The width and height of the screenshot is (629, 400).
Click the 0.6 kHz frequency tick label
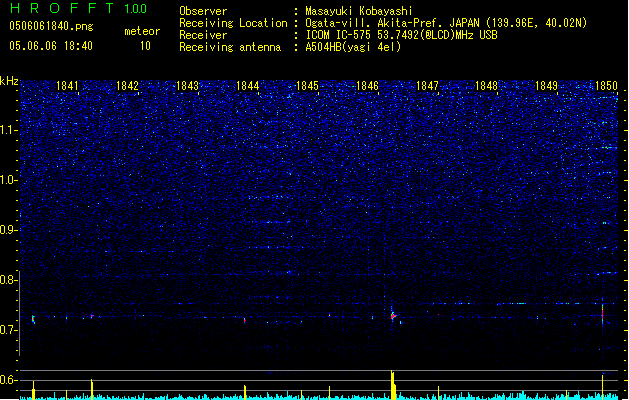(x=8, y=380)
